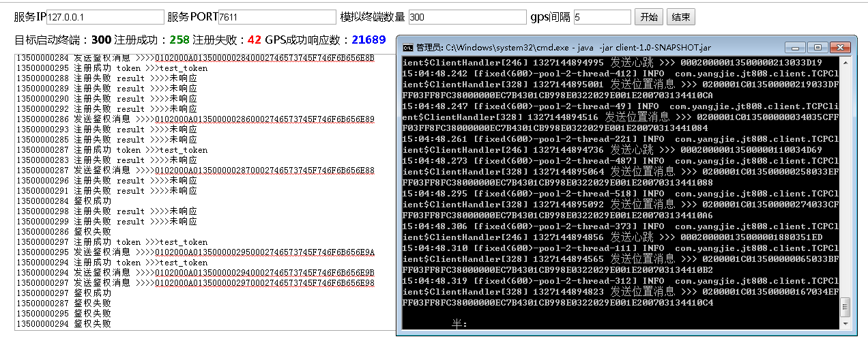Screen dimensions: 868x339
Task: Focus the 服务PORT input with 7611
Action: pyautogui.click(x=277, y=17)
